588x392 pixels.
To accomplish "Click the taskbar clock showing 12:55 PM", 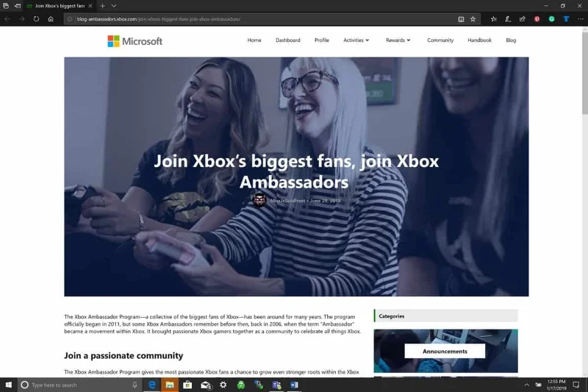I will coord(556,385).
